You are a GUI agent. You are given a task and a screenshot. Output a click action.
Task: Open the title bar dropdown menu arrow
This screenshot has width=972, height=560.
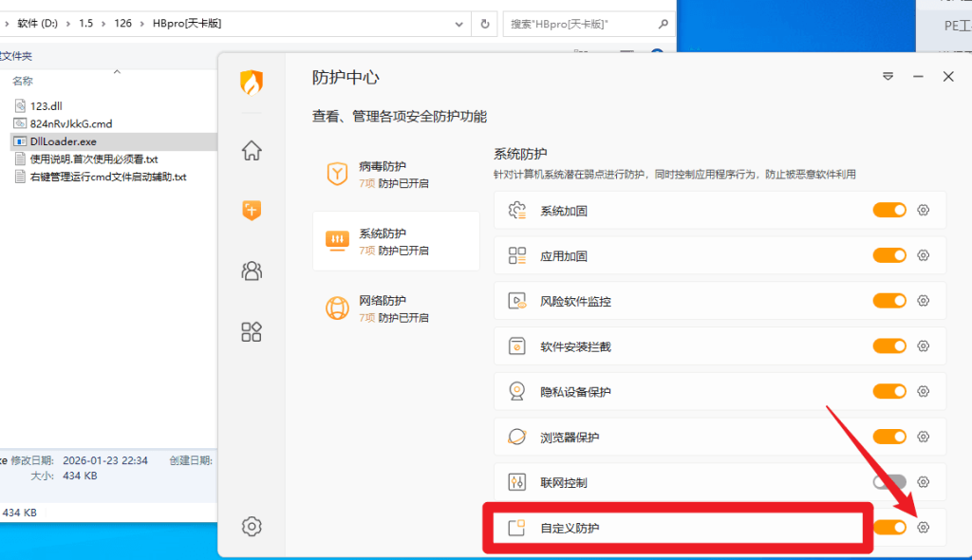888,77
